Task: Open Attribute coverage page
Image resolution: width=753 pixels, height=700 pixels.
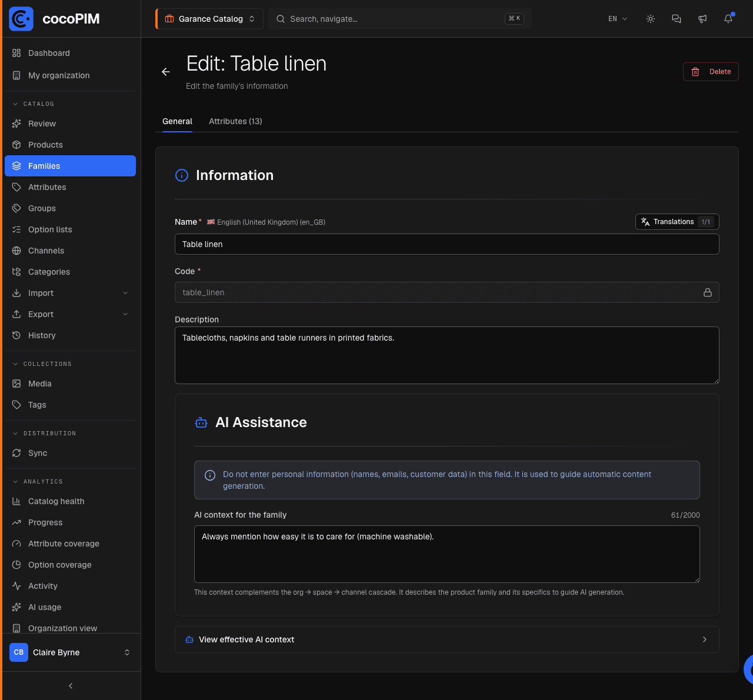Action: (x=71, y=544)
